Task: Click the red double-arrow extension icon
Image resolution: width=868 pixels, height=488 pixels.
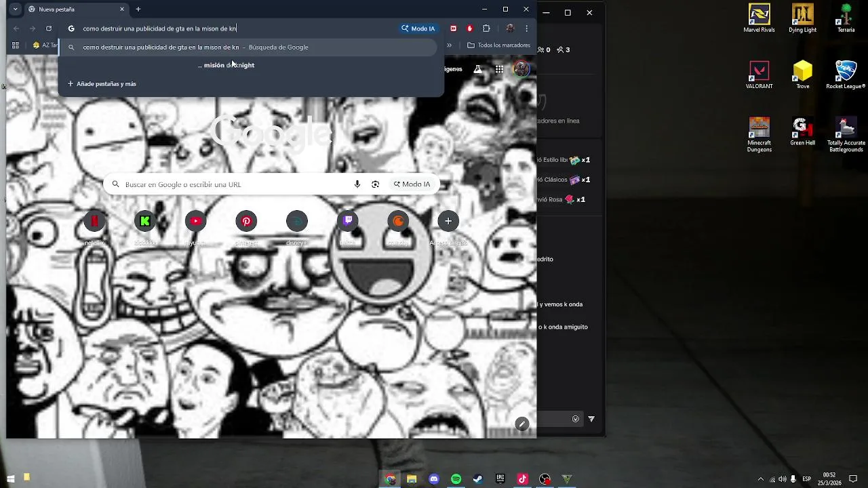Action: click(454, 28)
